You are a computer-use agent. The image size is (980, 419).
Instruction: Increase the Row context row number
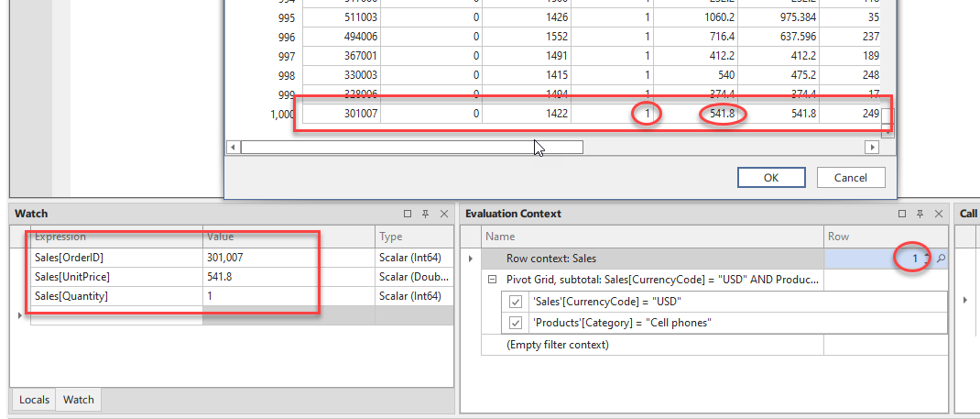pos(927,255)
